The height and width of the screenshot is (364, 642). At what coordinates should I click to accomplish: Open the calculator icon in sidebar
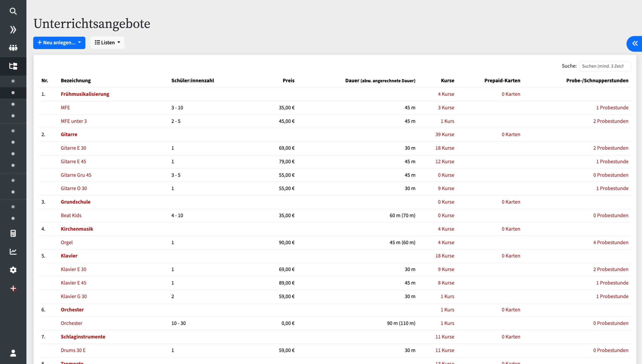pyautogui.click(x=13, y=233)
